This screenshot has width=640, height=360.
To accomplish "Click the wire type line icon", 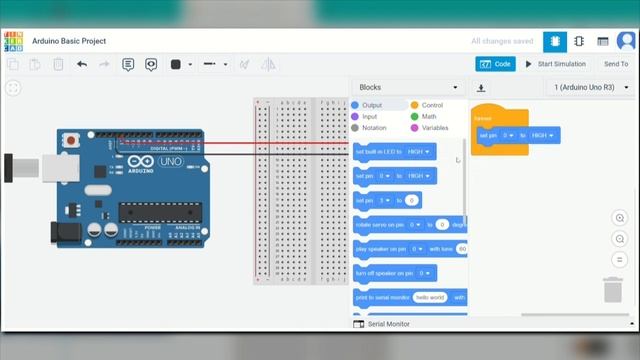I will [210, 64].
